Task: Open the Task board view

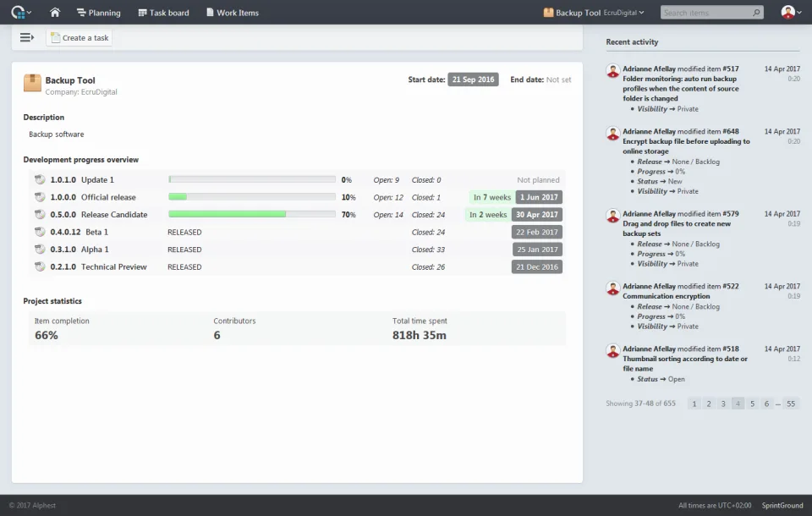Action: click(x=163, y=13)
